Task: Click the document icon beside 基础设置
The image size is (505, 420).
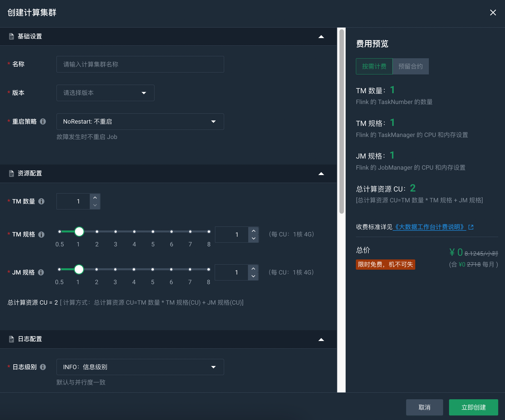Action: pos(11,36)
